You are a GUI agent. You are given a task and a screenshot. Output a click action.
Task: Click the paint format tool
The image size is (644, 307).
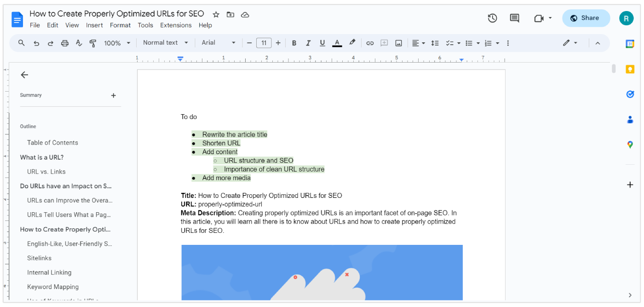point(93,43)
